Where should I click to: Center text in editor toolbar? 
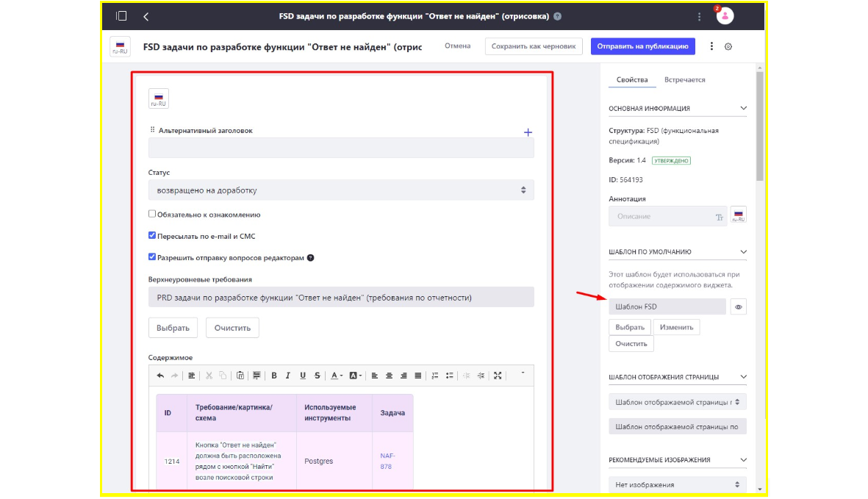pyautogui.click(x=389, y=376)
